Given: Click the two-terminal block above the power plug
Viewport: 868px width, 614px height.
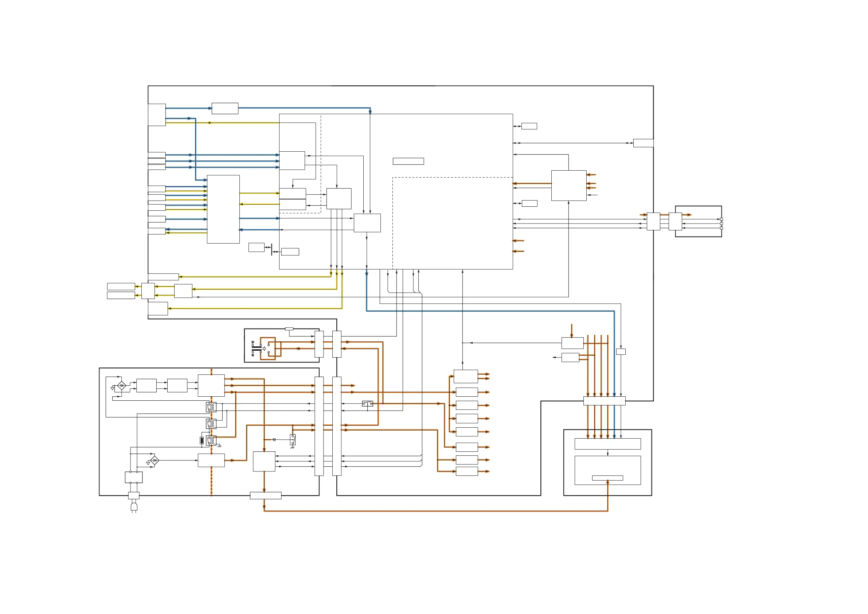Looking at the screenshot, I should click(x=134, y=477).
